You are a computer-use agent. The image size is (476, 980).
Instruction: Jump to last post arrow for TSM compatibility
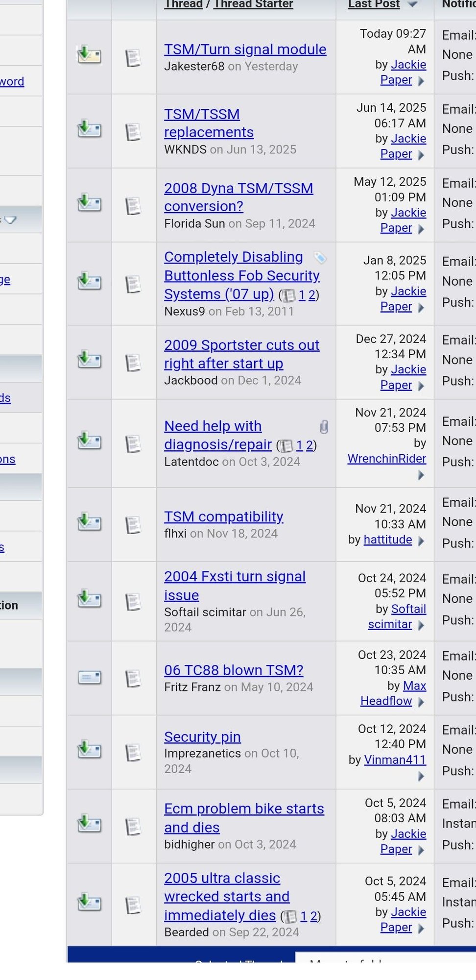[421, 541]
